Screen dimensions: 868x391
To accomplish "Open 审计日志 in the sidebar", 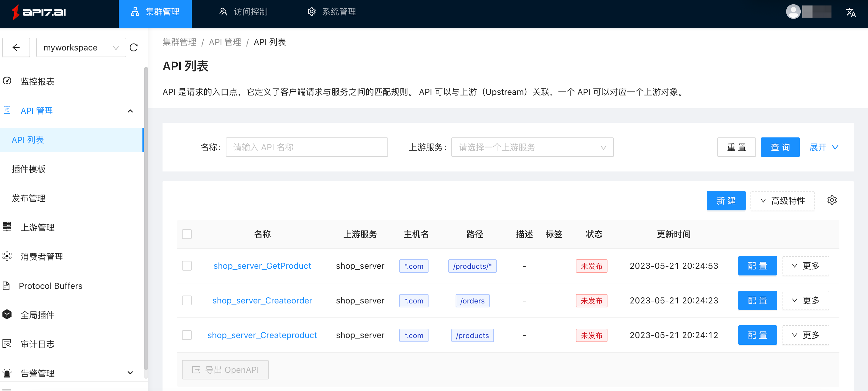I will tap(37, 344).
